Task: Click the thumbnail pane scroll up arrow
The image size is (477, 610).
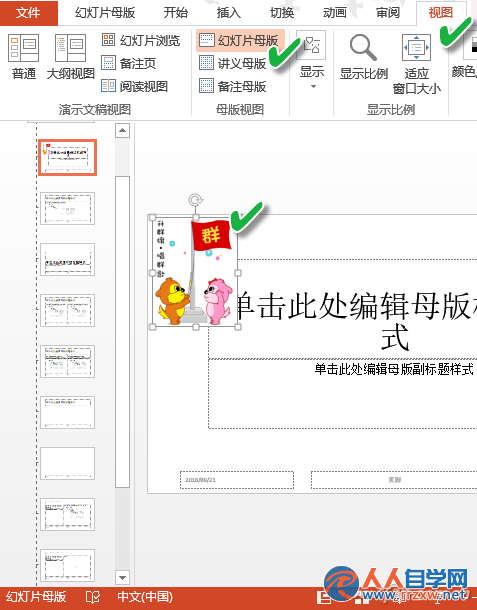Action: [122, 130]
